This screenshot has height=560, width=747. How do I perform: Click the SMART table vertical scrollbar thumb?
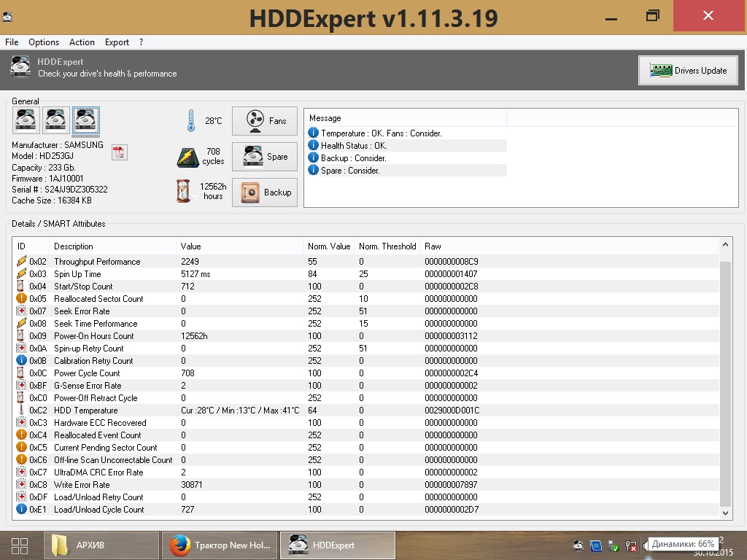725,384
